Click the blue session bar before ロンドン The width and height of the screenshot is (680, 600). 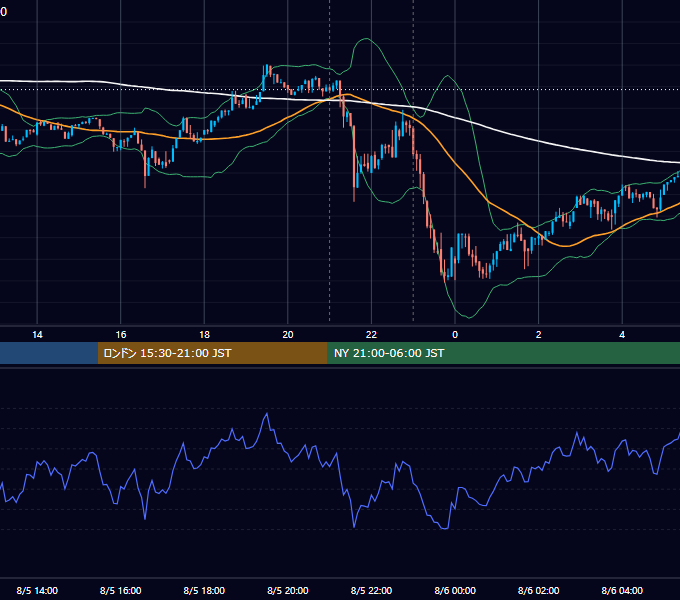[49, 353]
